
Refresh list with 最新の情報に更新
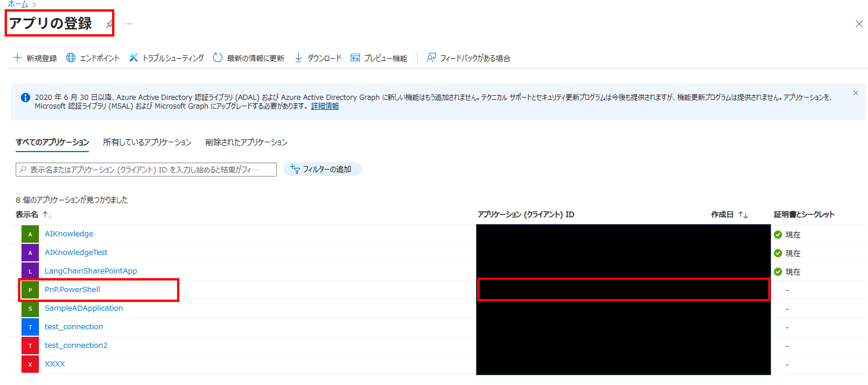coord(248,58)
